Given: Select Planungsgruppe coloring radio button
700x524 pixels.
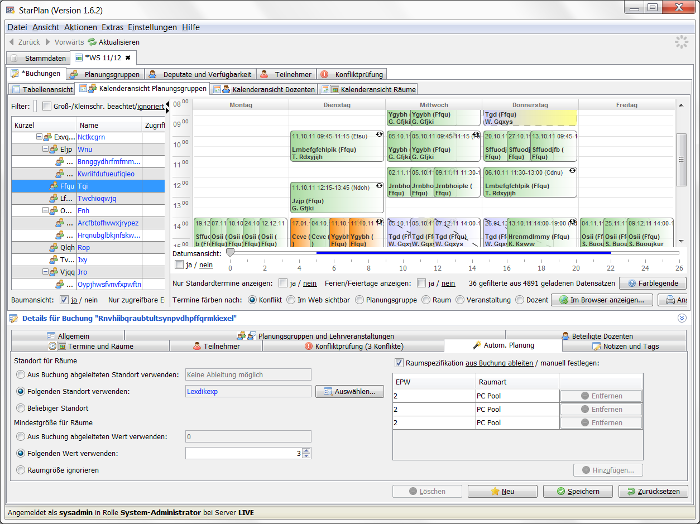Looking at the screenshot, I should click(x=359, y=300).
